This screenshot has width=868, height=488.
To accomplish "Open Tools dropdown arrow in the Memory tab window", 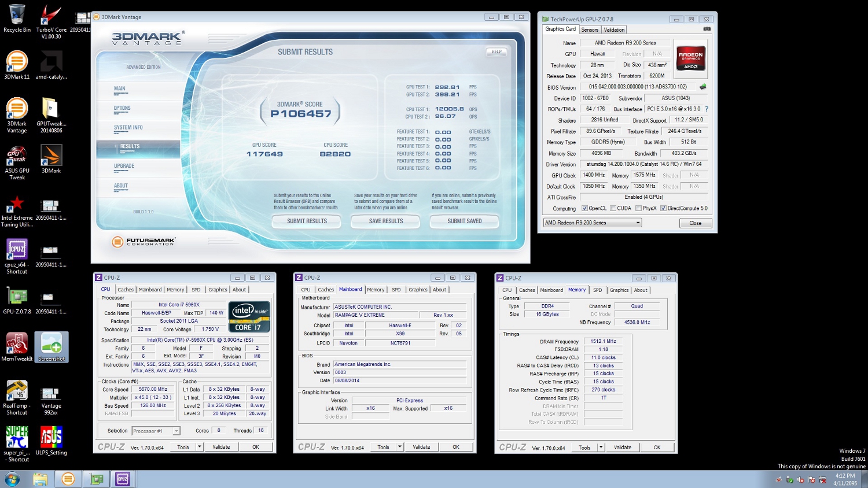I will click(601, 448).
